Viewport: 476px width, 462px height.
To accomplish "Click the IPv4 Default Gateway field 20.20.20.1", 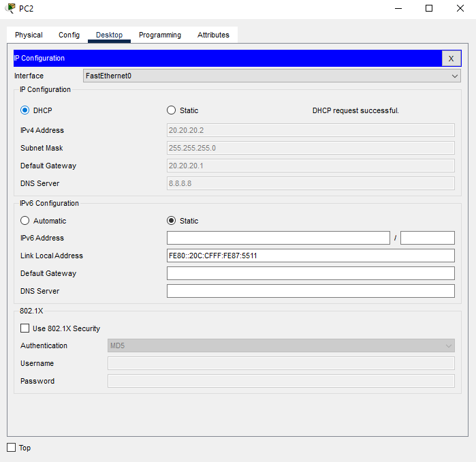I will pos(311,166).
